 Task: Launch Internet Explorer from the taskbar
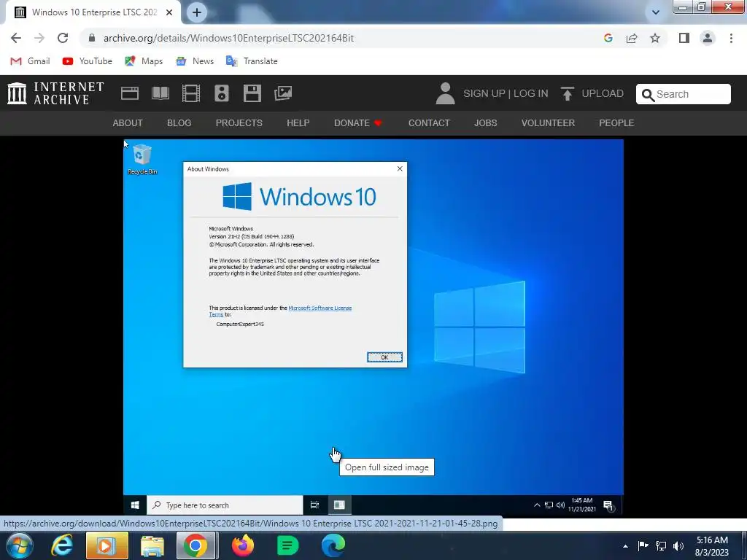63,545
